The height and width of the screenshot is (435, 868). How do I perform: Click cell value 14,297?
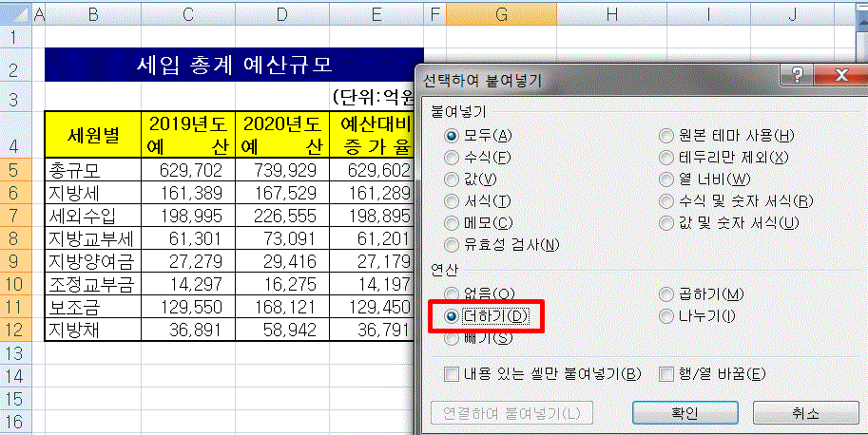(x=188, y=284)
